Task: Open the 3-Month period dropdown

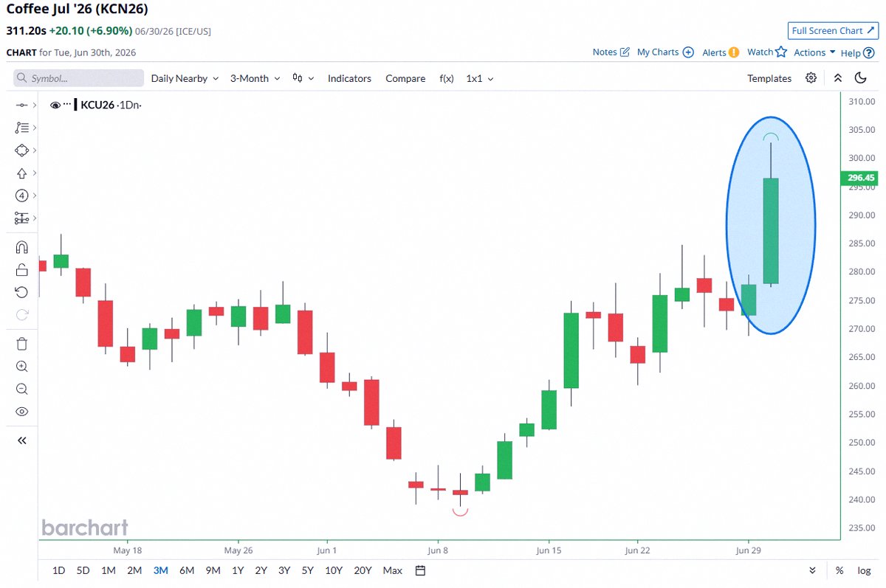Action: tap(255, 78)
